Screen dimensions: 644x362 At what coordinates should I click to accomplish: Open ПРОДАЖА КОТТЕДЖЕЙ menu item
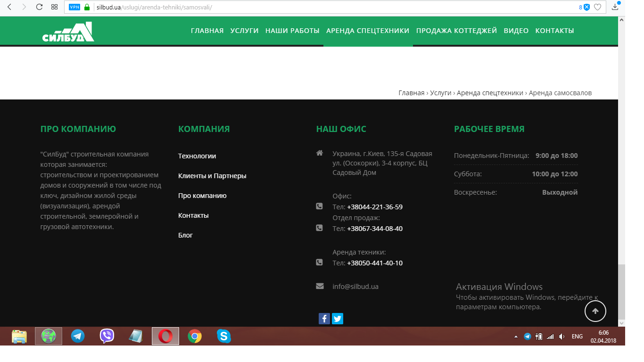tap(456, 31)
